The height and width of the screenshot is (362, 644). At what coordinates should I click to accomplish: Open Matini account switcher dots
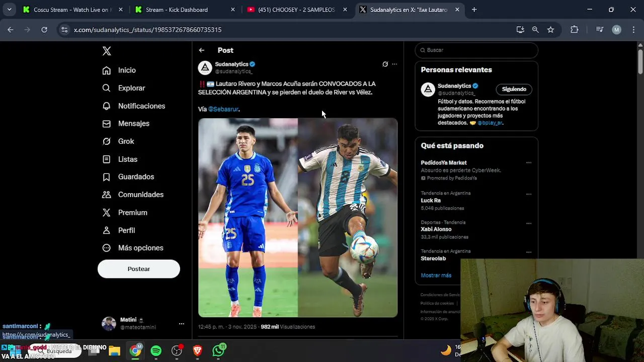click(x=182, y=324)
